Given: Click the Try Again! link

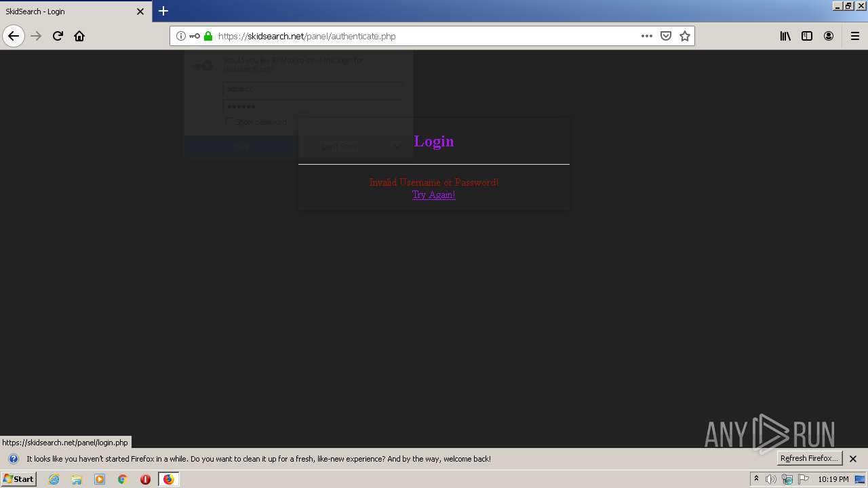Looking at the screenshot, I should point(434,195).
